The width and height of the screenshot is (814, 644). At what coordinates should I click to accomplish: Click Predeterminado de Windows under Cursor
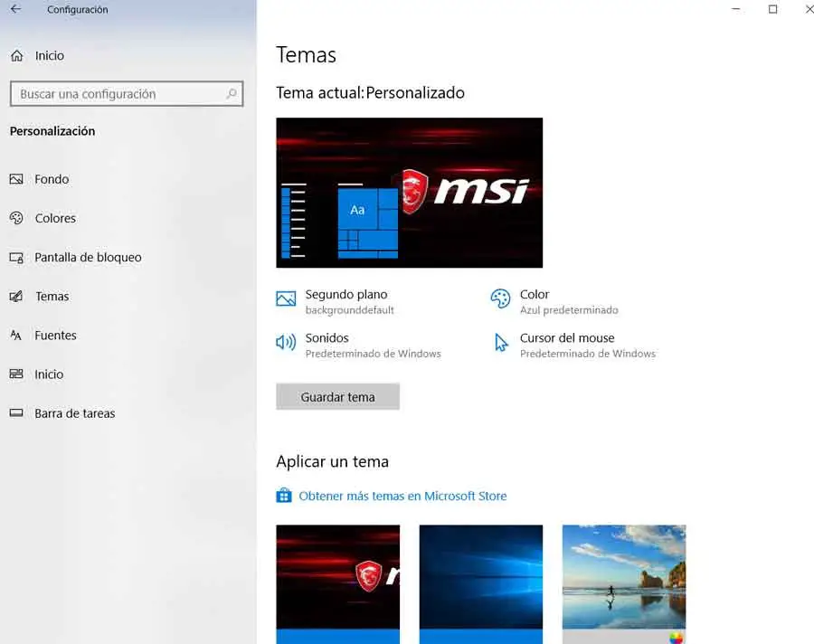588,354
